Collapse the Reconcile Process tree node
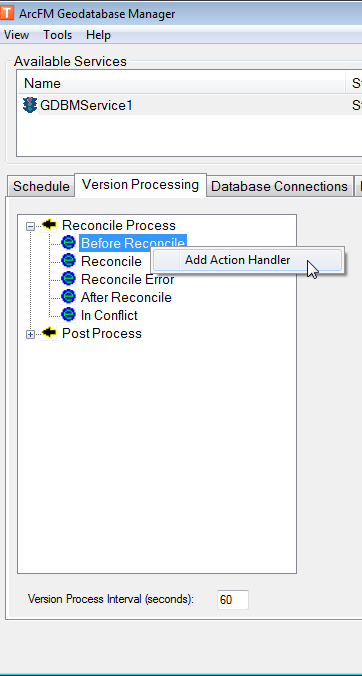 click(30, 226)
